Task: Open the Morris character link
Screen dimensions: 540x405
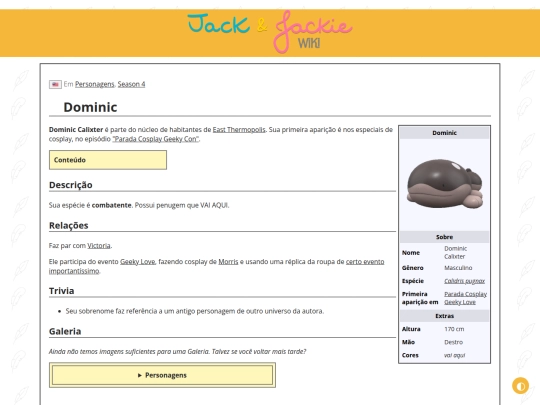Action: coord(228,262)
